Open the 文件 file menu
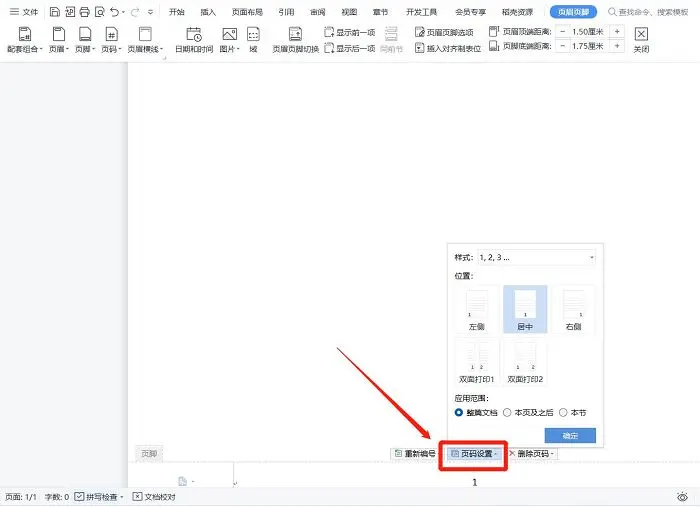 (24, 12)
